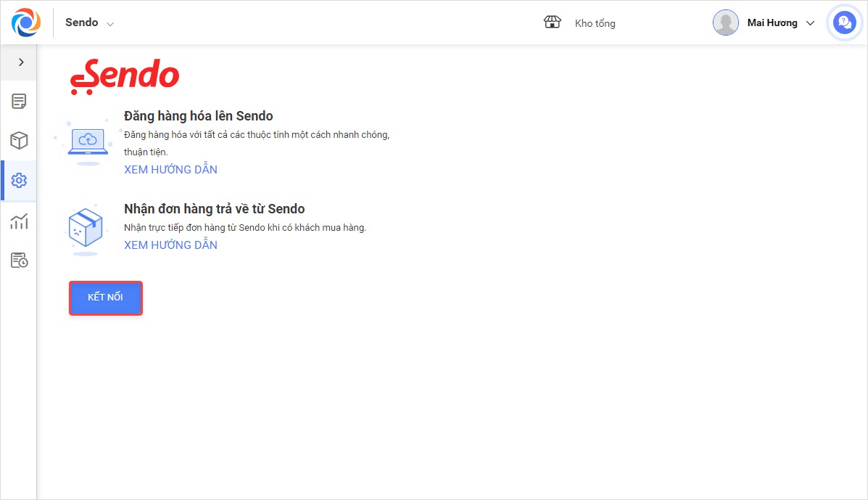Open the orders icon in sidebar
Image resolution: width=868 pixels, height=500 pixels.
[19, 102]
